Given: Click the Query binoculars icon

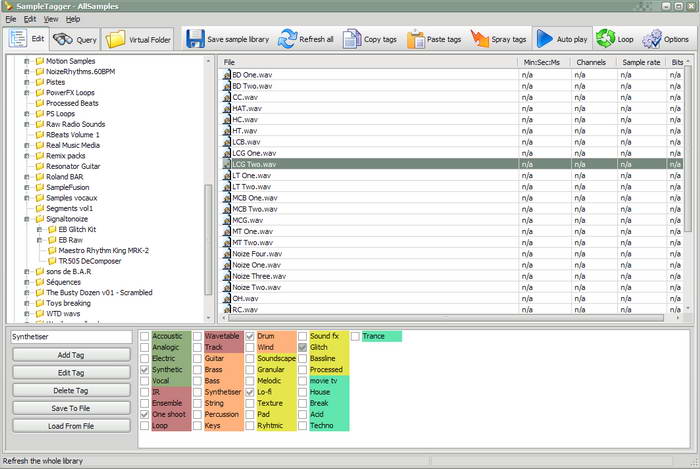Looking at the screenshot, I should point(62,39).
